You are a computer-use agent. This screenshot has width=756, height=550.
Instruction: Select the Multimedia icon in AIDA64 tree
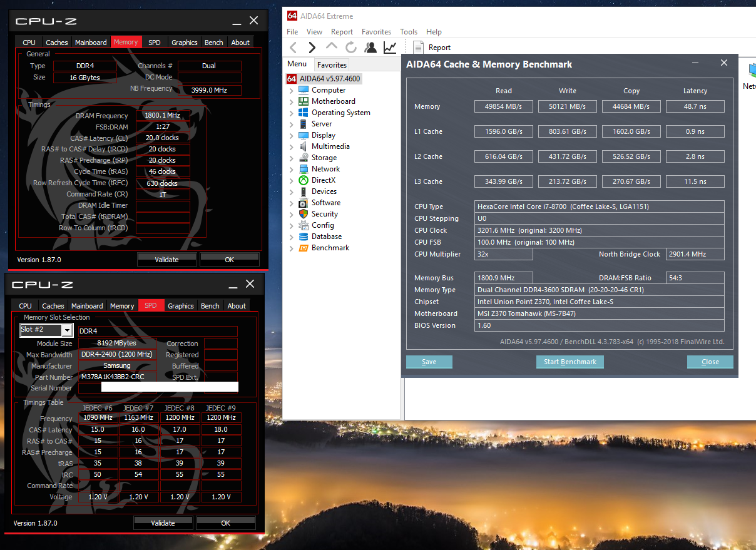pyautogui.click(x=303, y=146)
